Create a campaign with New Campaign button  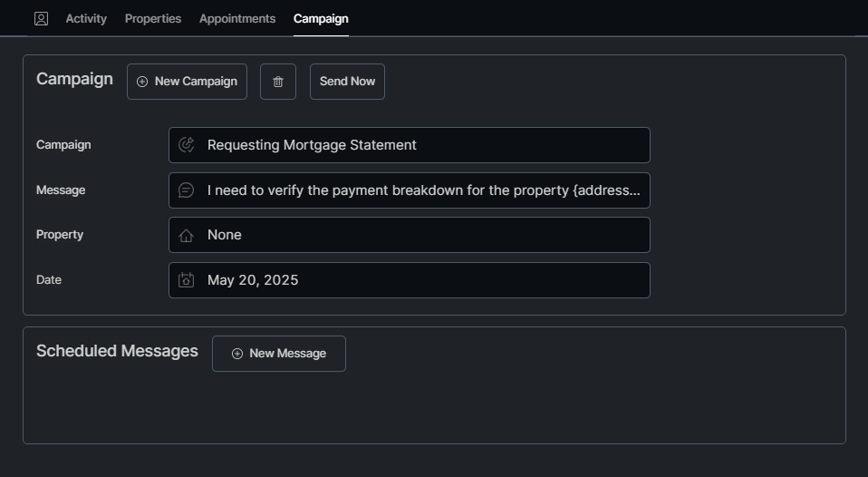pyautogui.click(x=187, y=82)
